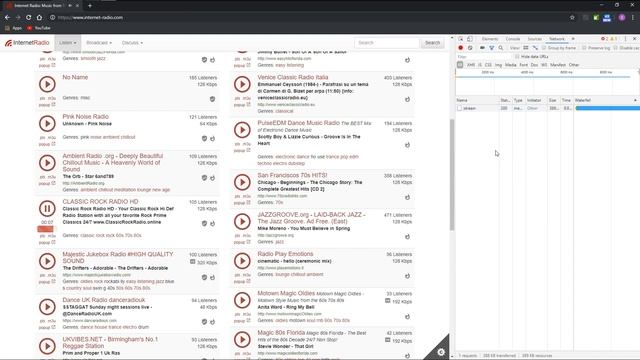Screen dimensions: 640x360
Task: Play JAZZGROOVE.org Laid-Back Jazz station
Action: 242,222
